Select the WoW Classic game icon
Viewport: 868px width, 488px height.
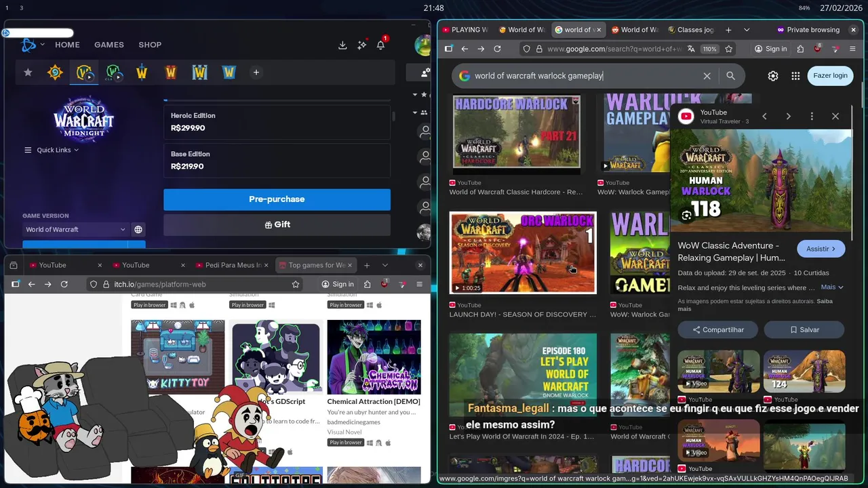[x=113, y=73]
